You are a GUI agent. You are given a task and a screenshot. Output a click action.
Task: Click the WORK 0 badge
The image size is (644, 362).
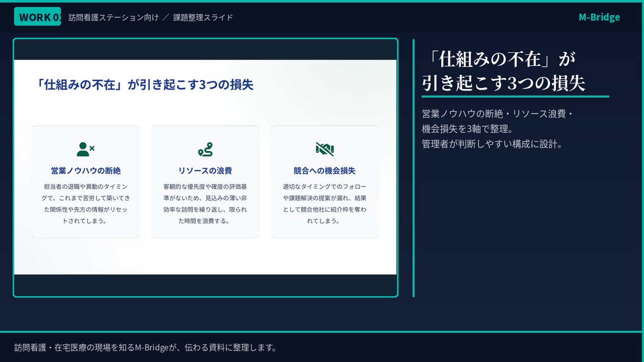[x=37, y=17]
